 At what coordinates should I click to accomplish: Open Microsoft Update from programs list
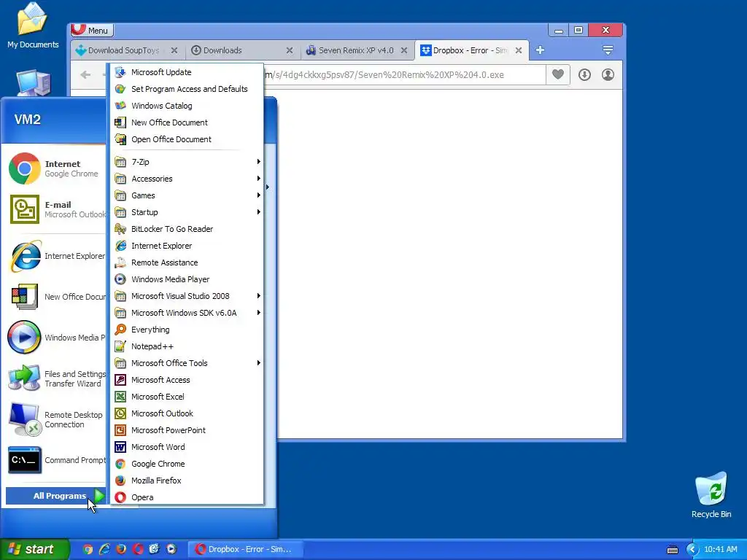pyautogui.click(x=187, y=72)
